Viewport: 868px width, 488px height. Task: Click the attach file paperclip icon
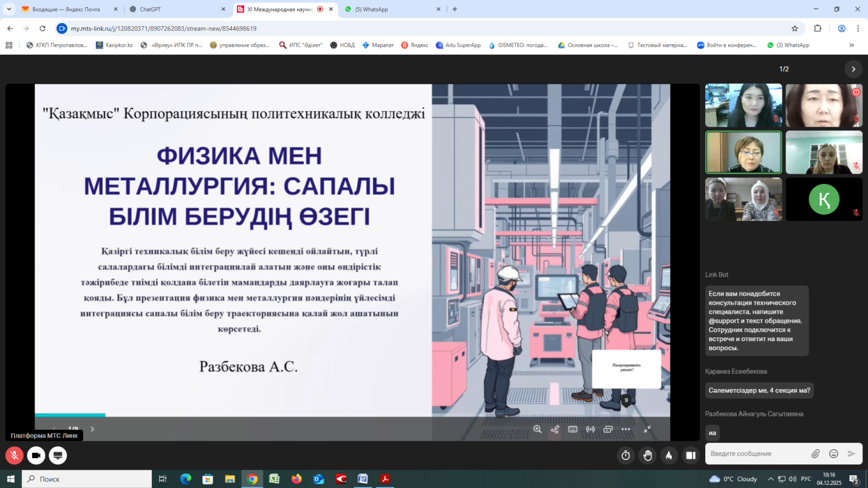816,453
